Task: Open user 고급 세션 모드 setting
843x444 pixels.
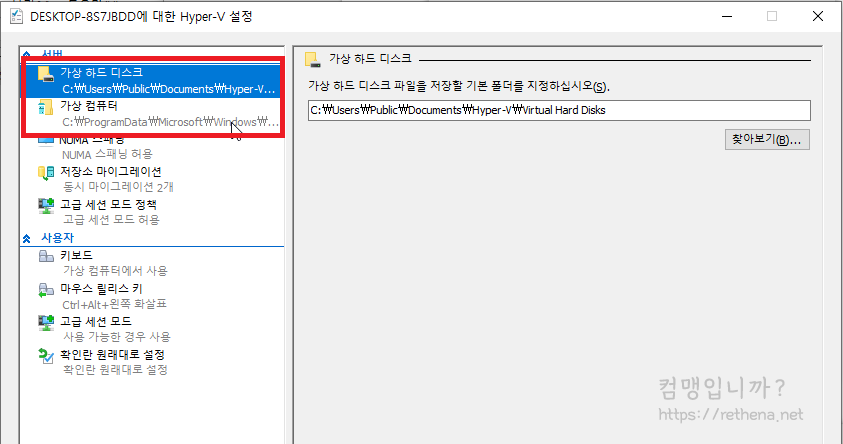Action: 152,329
